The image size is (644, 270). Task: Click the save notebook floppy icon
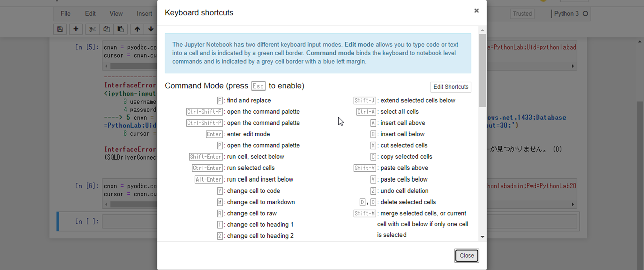point(60,29)
